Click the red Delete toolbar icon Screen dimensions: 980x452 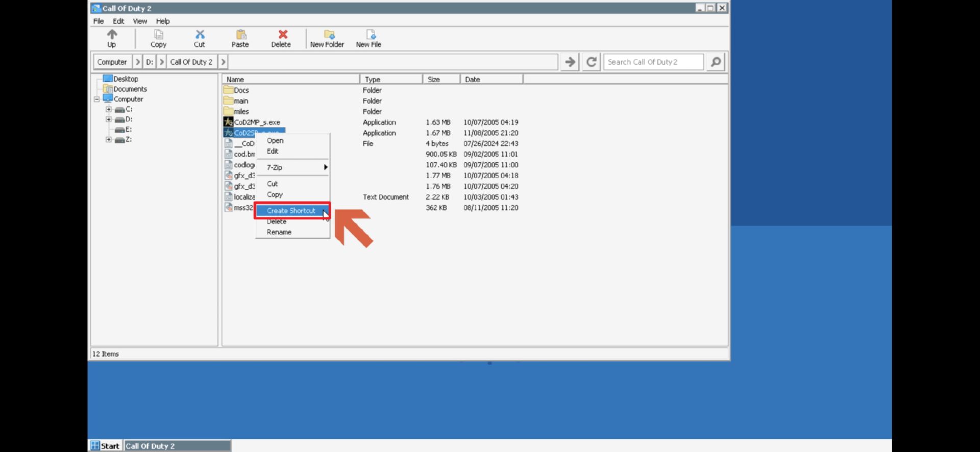[283, 34]
